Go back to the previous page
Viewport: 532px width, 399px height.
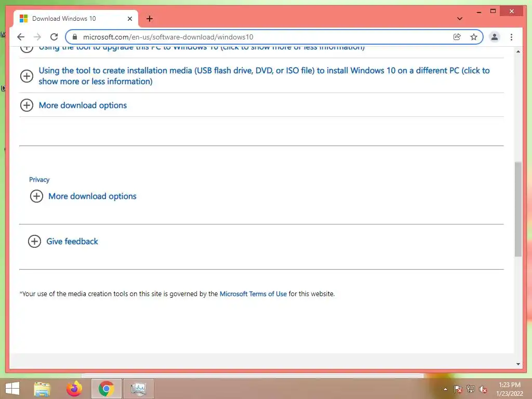pyautogui.click(x=21, y=37)
